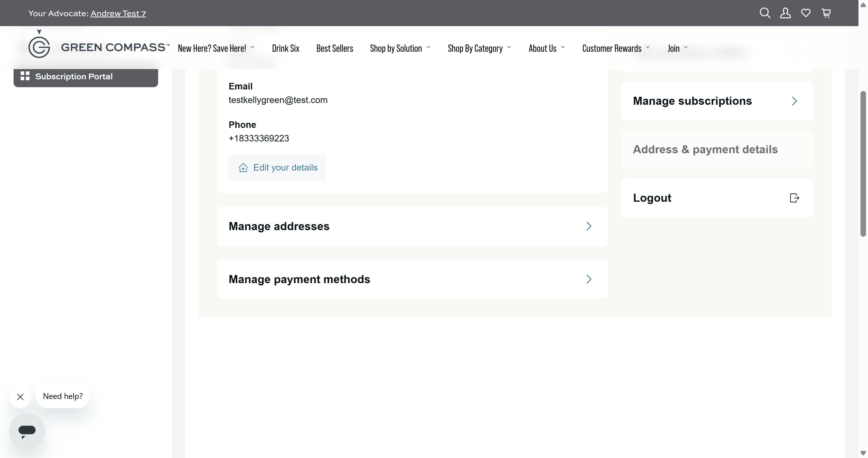
Task: Open the chat widget launcher
Action: coord(27,430)
